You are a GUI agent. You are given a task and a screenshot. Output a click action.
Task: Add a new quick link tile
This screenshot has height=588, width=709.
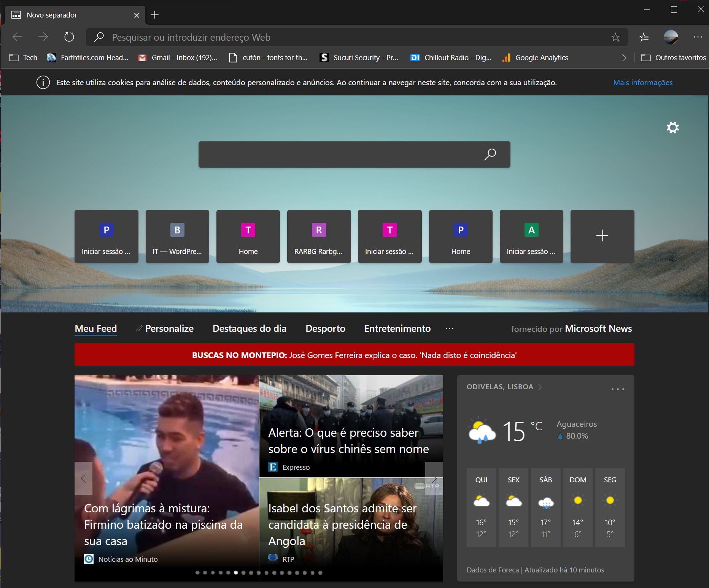[x=602, y=236]
